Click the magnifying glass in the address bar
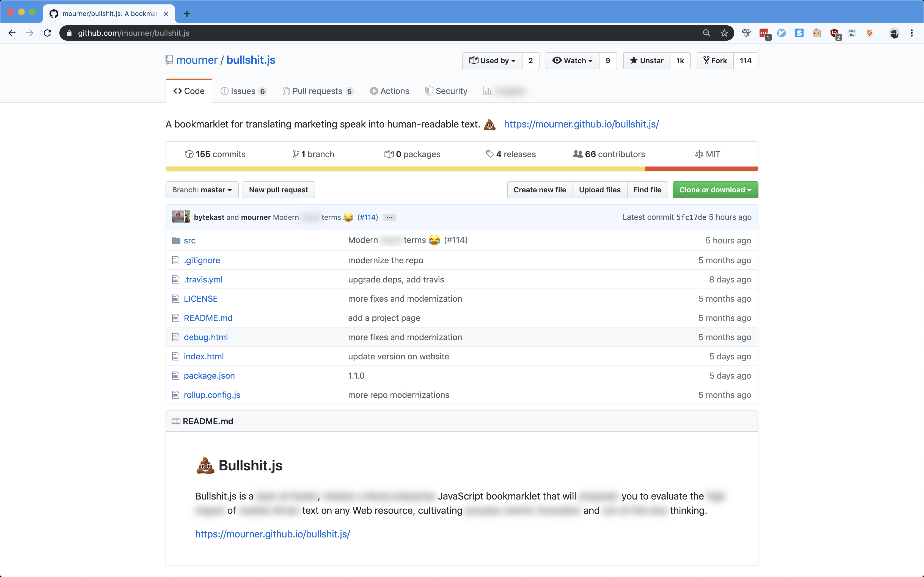Image resolution: width=924 pixels, height=577 pixels. (x=706, y=33)
